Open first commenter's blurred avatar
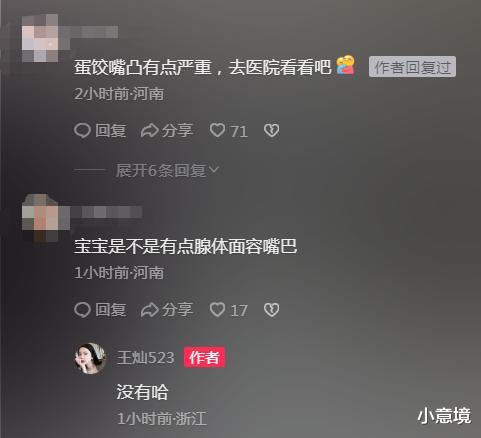Viewport: 481px width, 438px height. click(40, 38)
